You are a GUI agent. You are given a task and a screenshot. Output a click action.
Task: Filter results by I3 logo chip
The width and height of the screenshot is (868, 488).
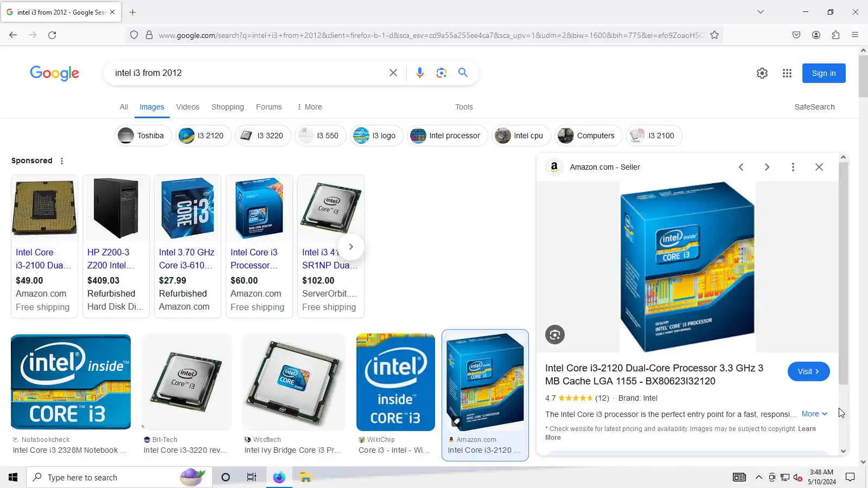coord(376,136)
